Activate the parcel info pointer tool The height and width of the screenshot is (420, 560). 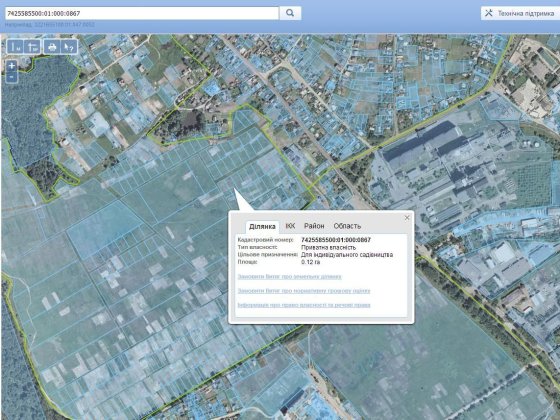[x=69, y=47]
